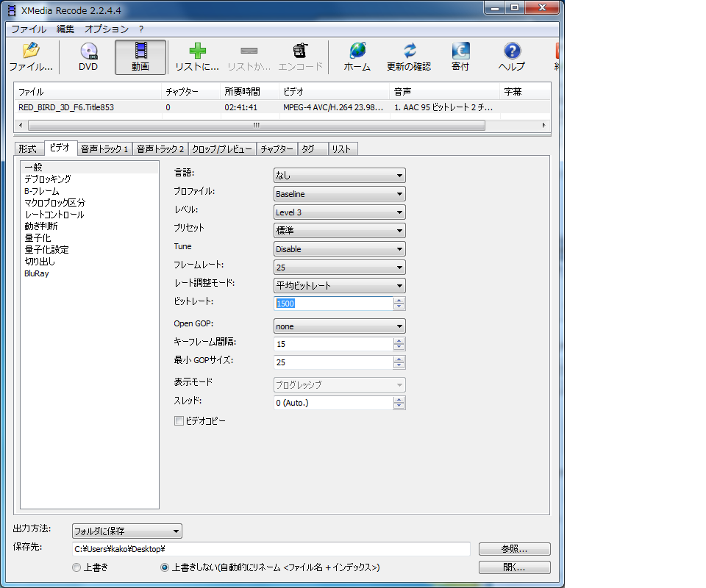
Task: Select 切り出し in the settings list
Action: pyautogui.click(x=40, y=262)
